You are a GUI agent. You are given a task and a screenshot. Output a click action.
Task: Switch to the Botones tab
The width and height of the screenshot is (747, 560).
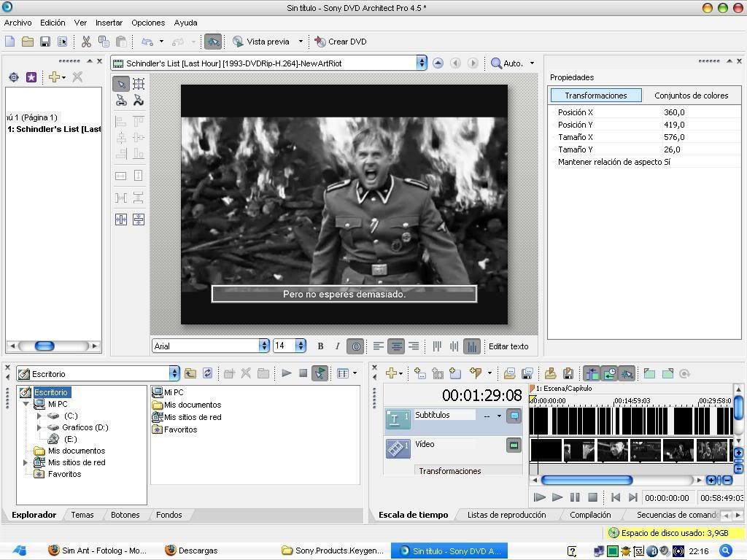pyautogui.click(x=125, y=515)
